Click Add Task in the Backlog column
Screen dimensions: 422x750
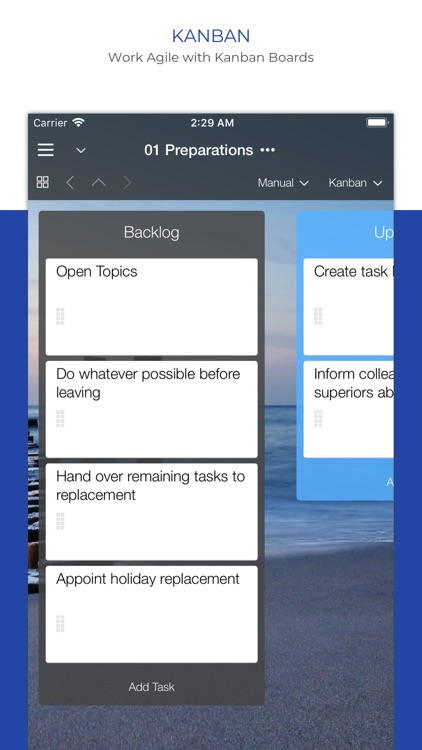coord(152,687)
